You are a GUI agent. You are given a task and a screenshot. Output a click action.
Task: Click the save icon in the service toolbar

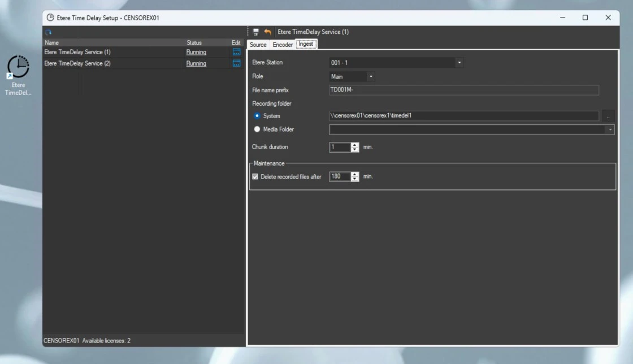pos(256,32)
